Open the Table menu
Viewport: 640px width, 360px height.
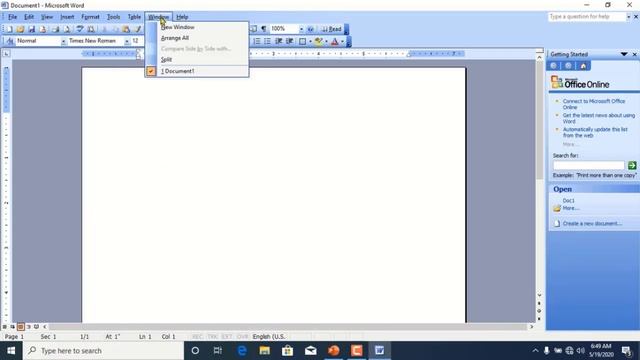tap(134, 17)
